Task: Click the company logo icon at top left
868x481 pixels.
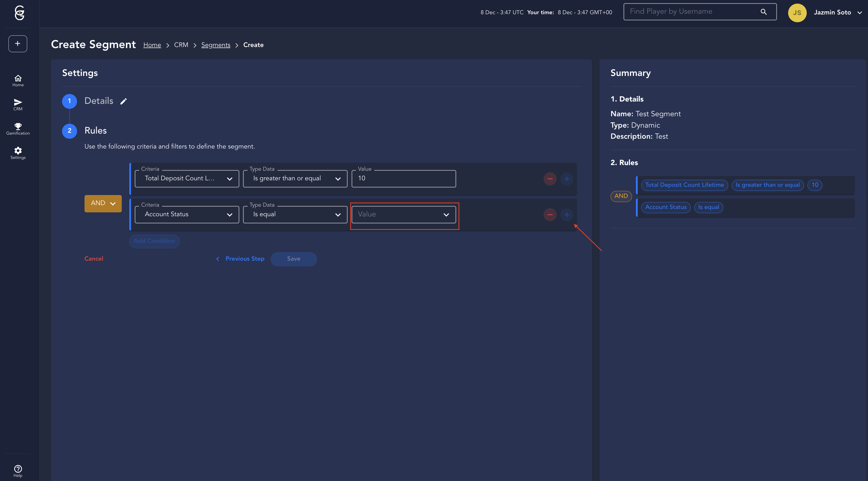Action: (x=20, y=13)
